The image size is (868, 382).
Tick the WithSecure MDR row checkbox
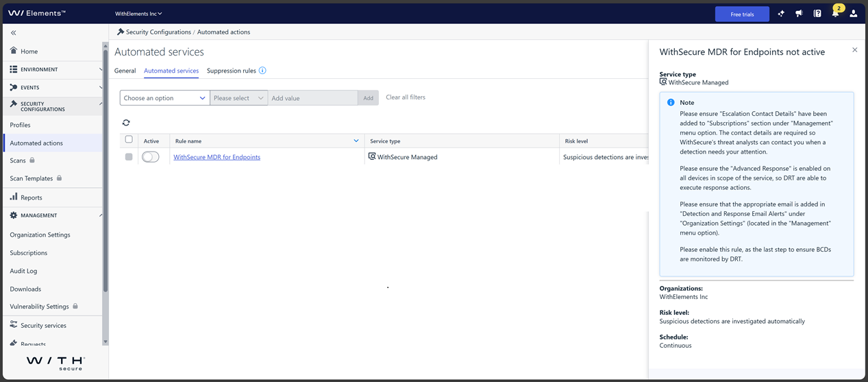click(129, 157)
